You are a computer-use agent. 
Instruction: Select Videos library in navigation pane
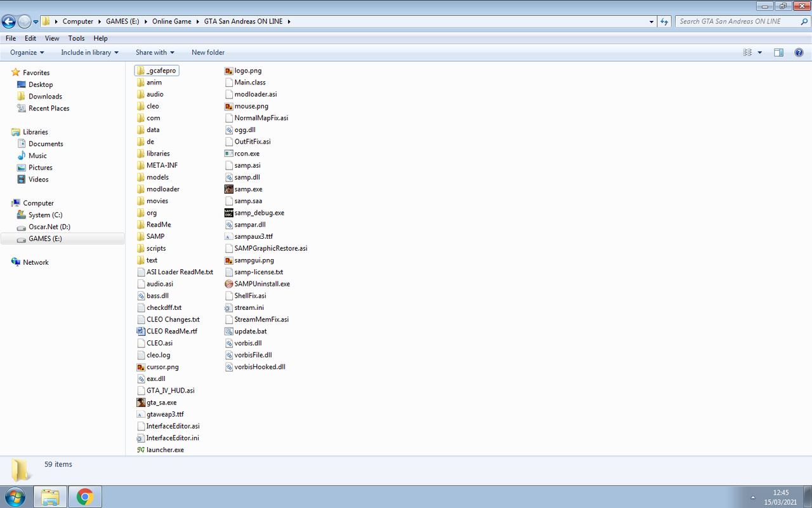click(x=38, y=180)
